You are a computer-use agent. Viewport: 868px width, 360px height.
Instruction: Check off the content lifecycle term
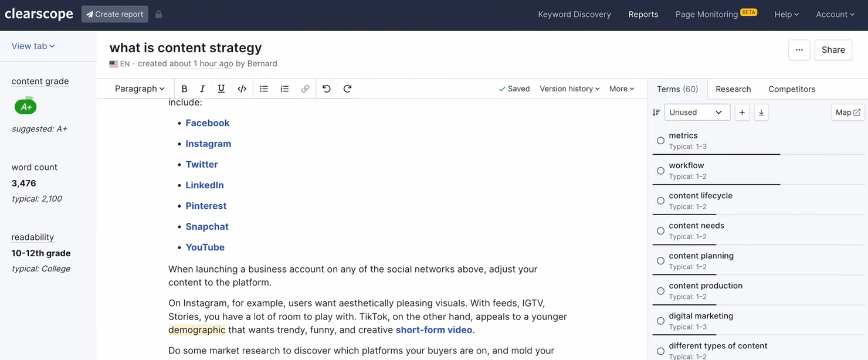tap(660, 201)
